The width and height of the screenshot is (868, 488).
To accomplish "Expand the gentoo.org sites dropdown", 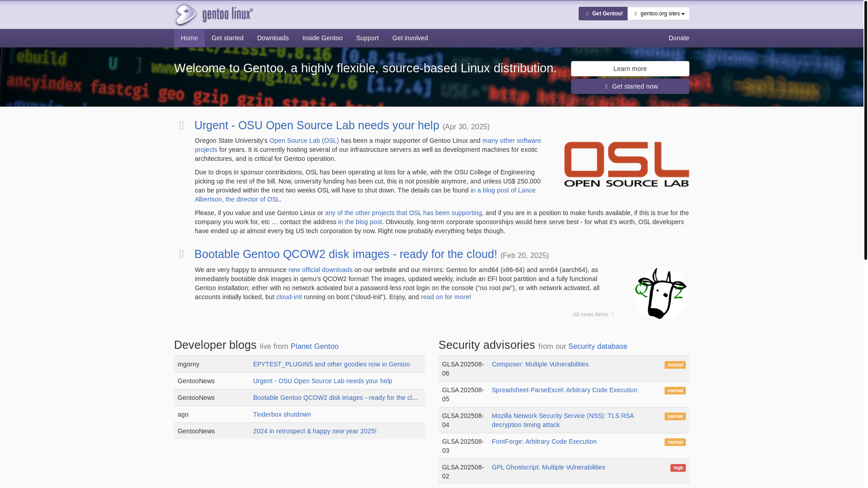I will pyautogui.click(x=658, y=14).
